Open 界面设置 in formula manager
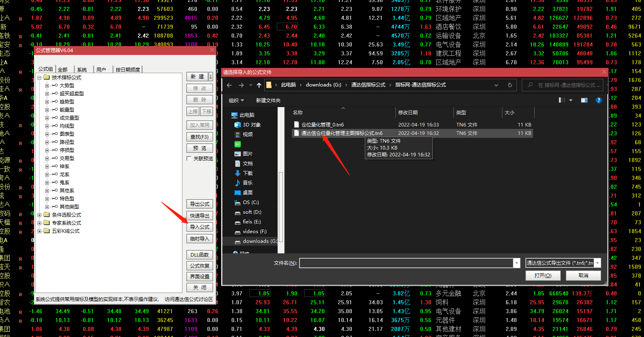 (x=200, y=277)
